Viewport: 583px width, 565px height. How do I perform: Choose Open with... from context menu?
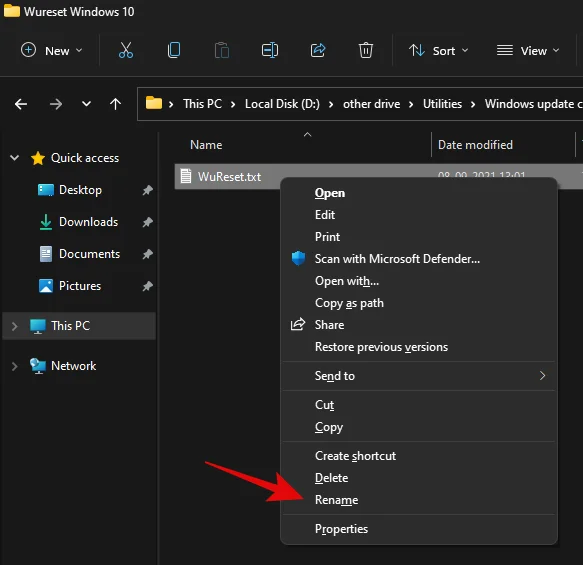[x=418, y=281]
